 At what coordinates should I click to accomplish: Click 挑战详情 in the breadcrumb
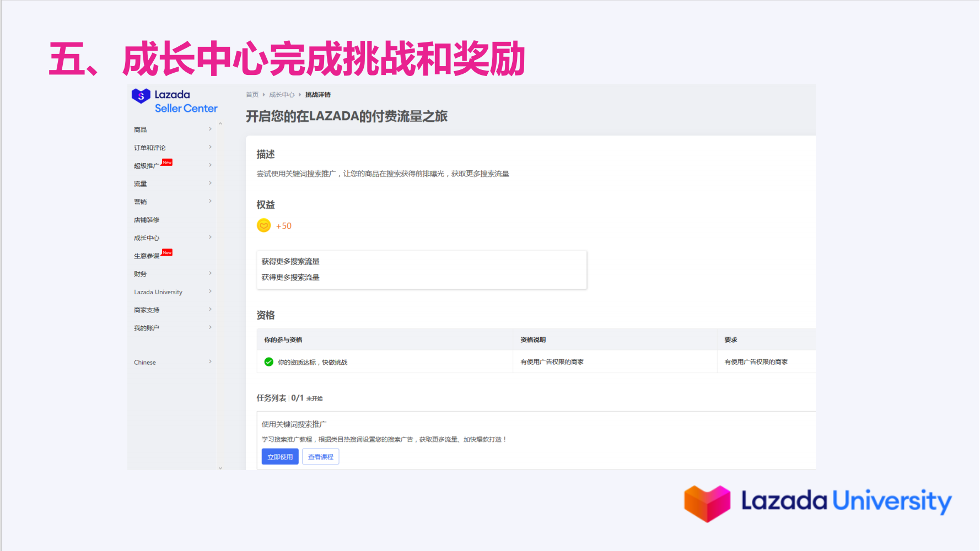click(x=318, y=95)
